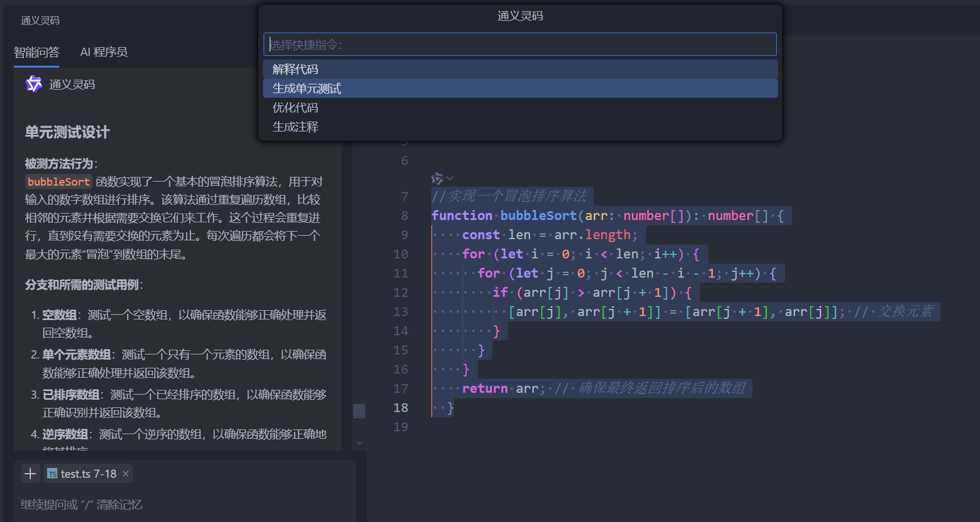Focus the 选择快捷指令 input field

tap(520, 45)
